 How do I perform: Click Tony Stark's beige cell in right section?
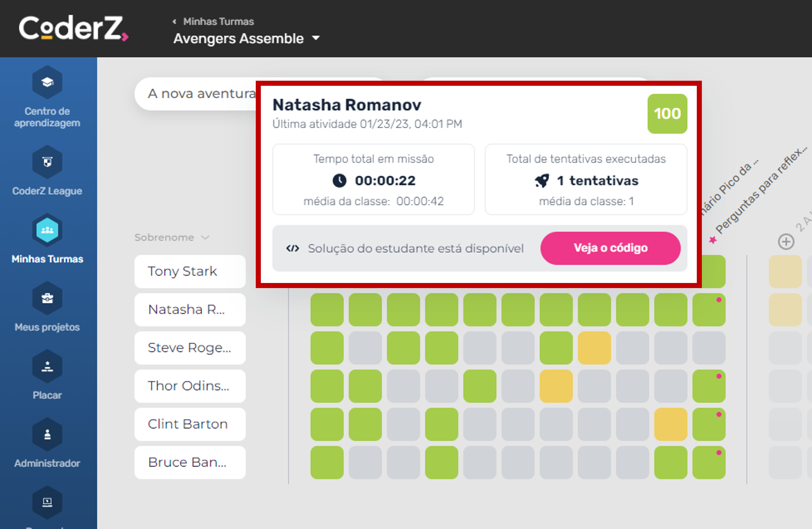pos(785,271)
